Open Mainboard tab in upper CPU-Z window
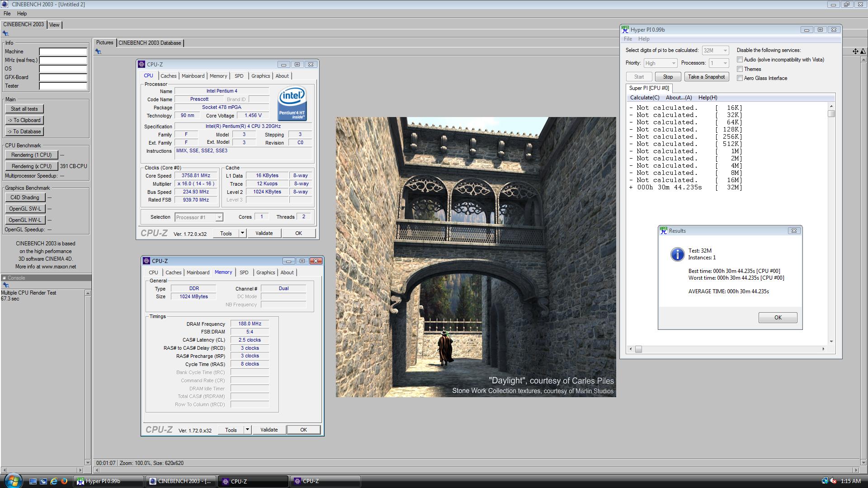The image size is (868, 488). [193, 76]
